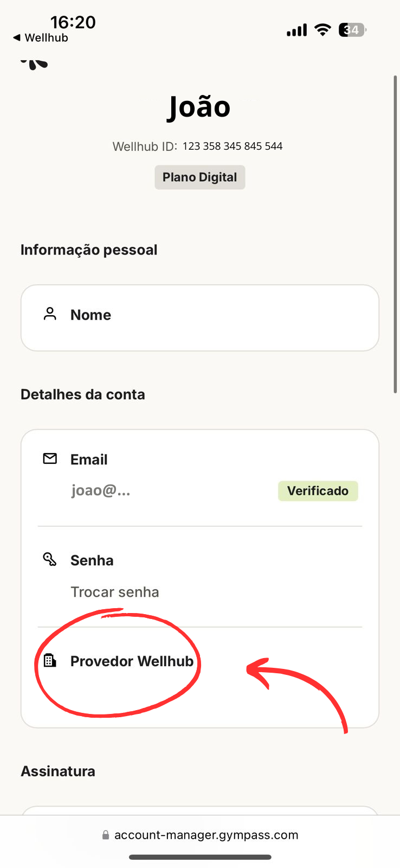Tap the home indicator bar at bottom

tap(200, 857)
